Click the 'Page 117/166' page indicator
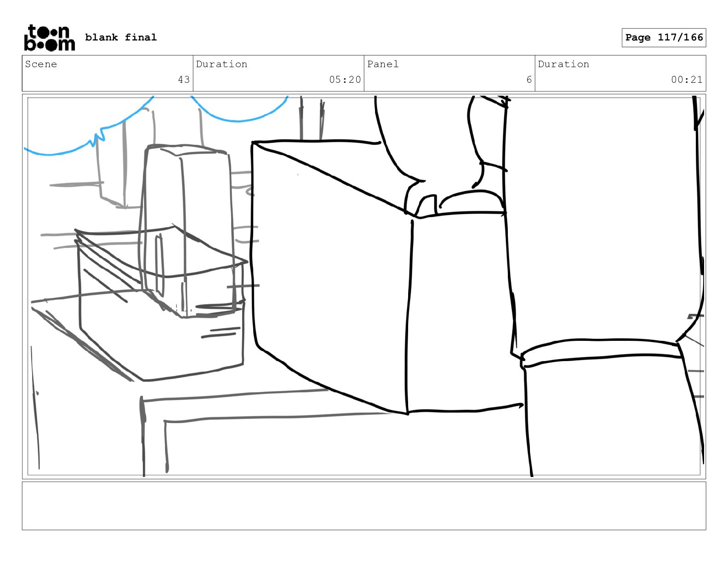Screen dimensions: 728x563 click(664, 38)
